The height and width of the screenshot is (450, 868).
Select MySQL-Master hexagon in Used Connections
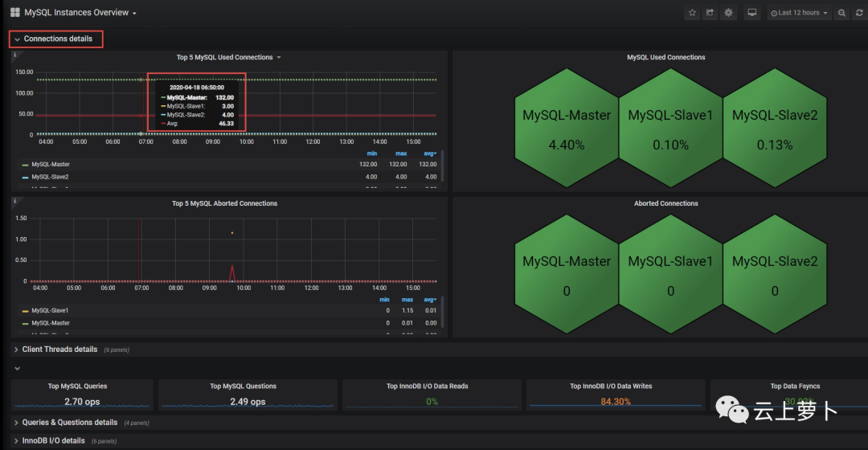point(567,128)
